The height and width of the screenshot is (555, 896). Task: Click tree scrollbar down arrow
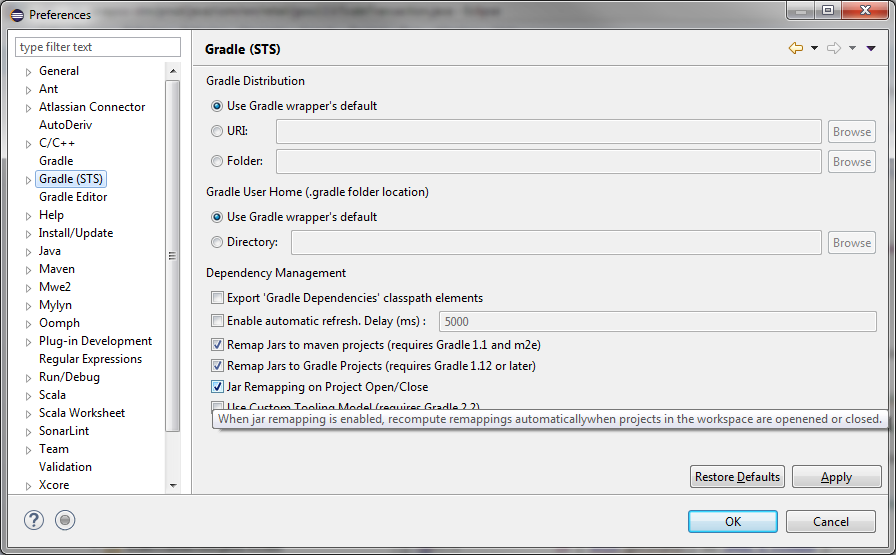[173, 485]
